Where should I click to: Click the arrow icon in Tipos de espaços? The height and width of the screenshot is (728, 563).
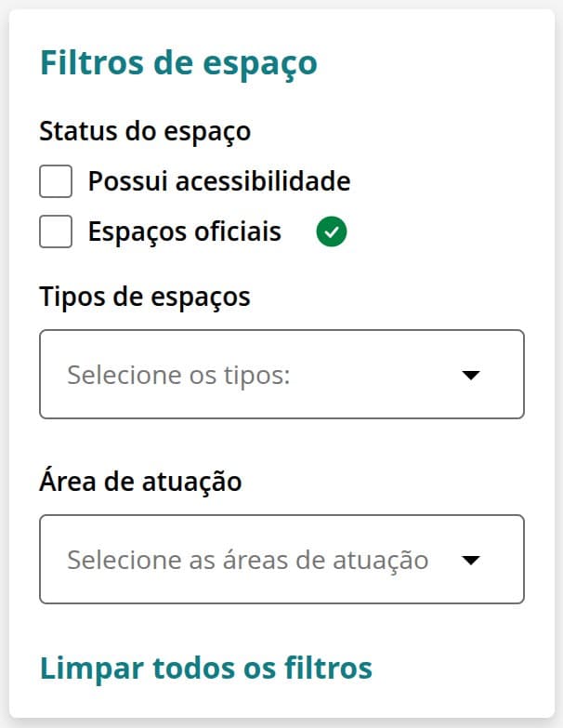471,375
